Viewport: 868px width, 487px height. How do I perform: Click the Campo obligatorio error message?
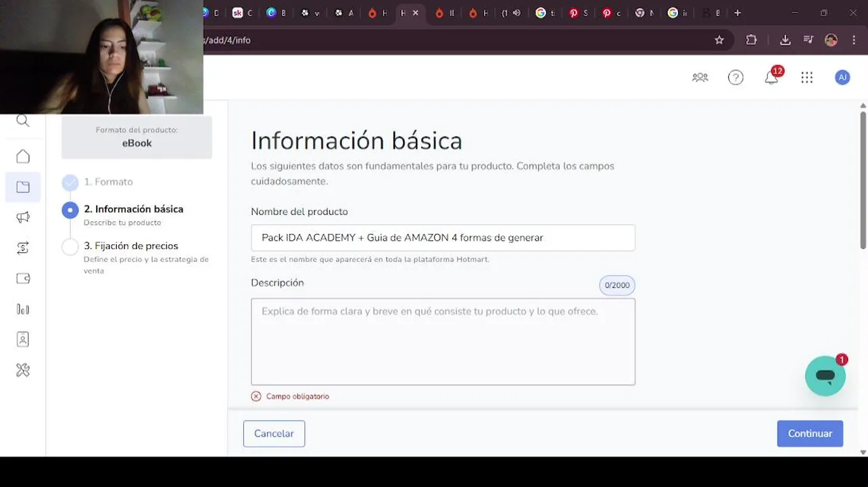(290, 396)
